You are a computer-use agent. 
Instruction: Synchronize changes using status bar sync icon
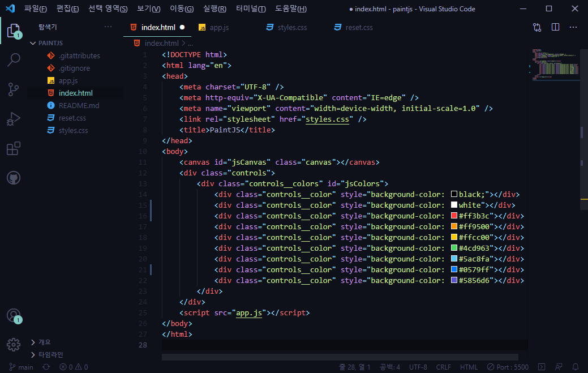(46, 367)
